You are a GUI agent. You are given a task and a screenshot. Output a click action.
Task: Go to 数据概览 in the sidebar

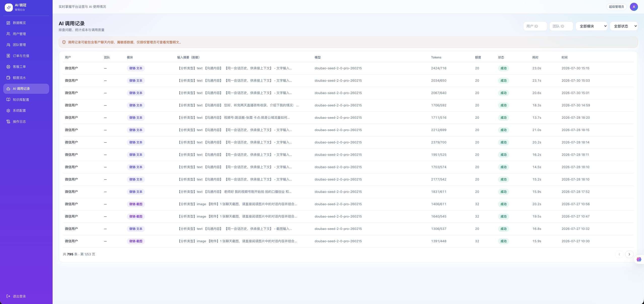tap(26, 23)
